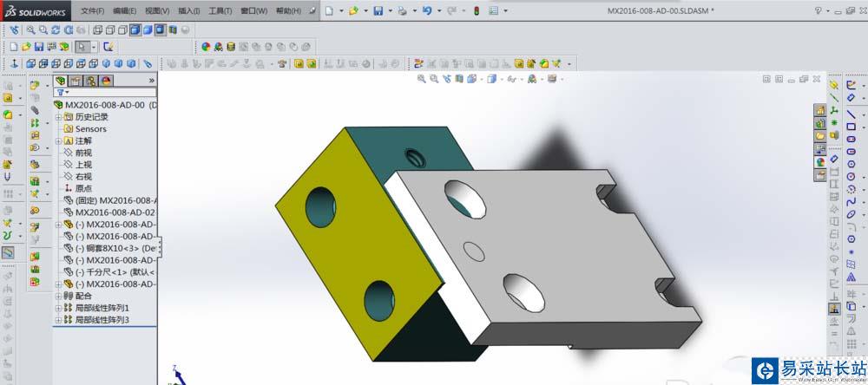The image size is (868, 385).
Task: Open the 工具(T) menu
Action: point(220,11)
